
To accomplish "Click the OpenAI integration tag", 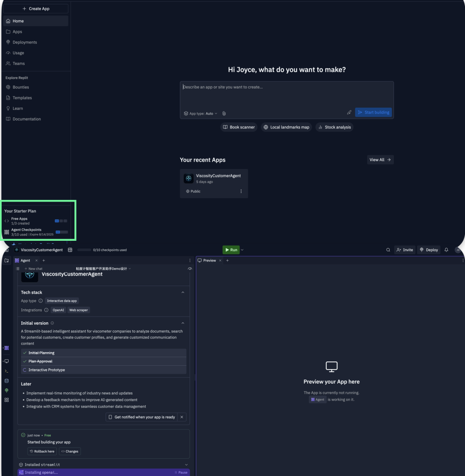I will coord(58,310).
